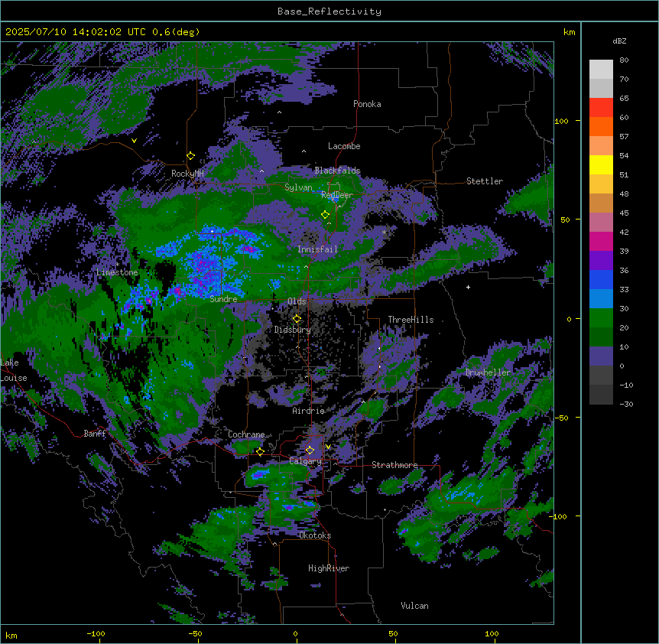The image size is (659, 644).
Task: Pick the royal blue 33-36 dBZ legend swatch
Action: (601, 279)
